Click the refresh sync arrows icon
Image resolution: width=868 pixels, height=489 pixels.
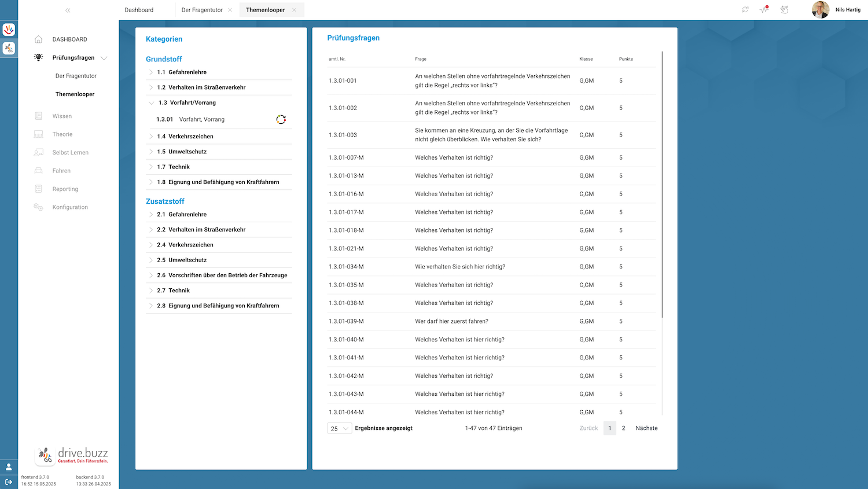coord(745,10)
